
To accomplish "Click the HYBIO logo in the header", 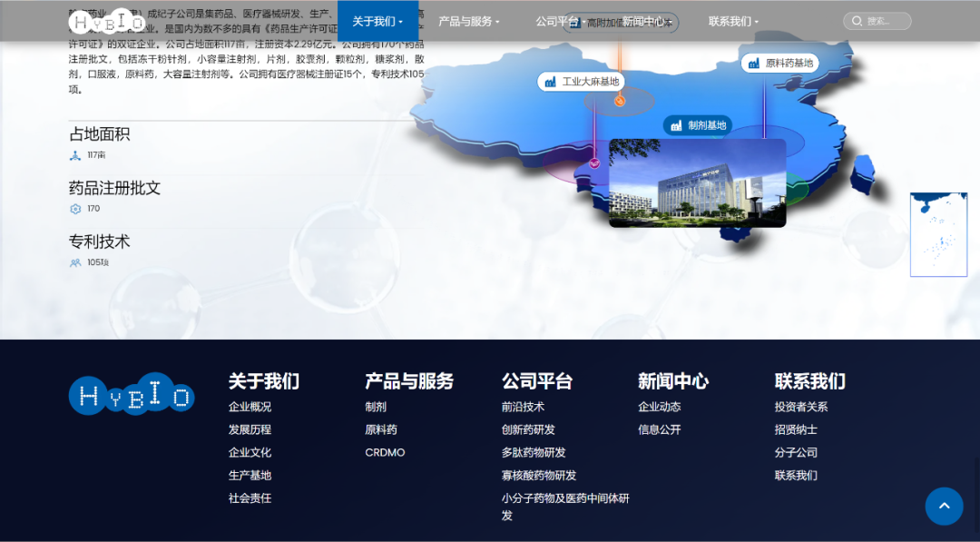I will point(106,21).
